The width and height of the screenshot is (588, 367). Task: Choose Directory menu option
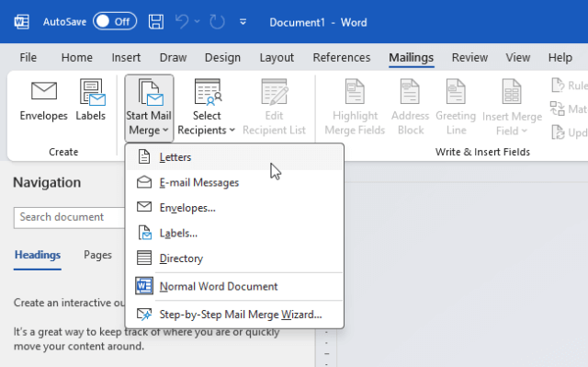click(x=235, y=258)
